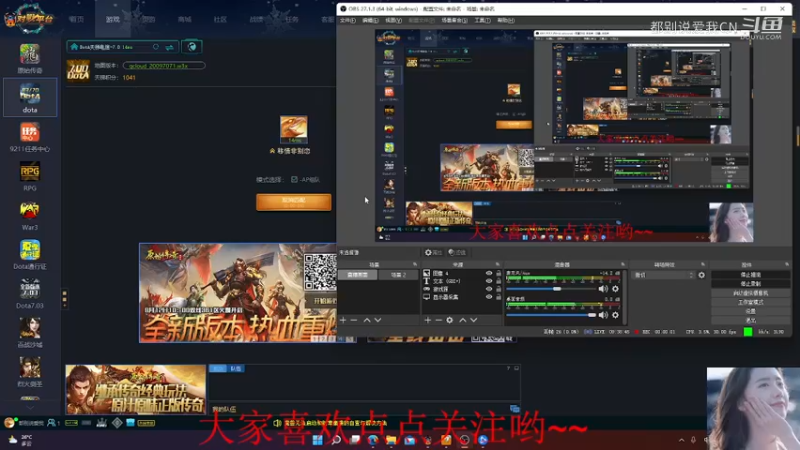800x450 pixels.
Task: Open the OBS Edit menu
Action: (x=370, y=20)
